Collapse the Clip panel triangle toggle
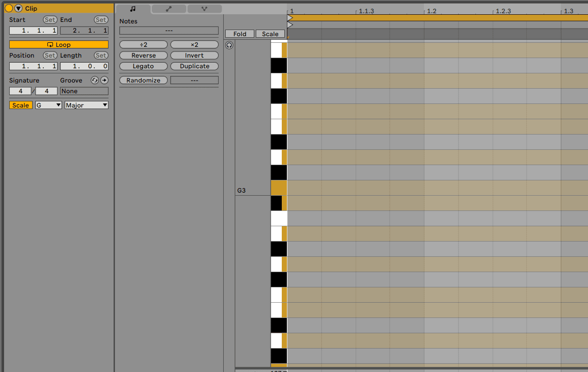 [x=18, y=8]
